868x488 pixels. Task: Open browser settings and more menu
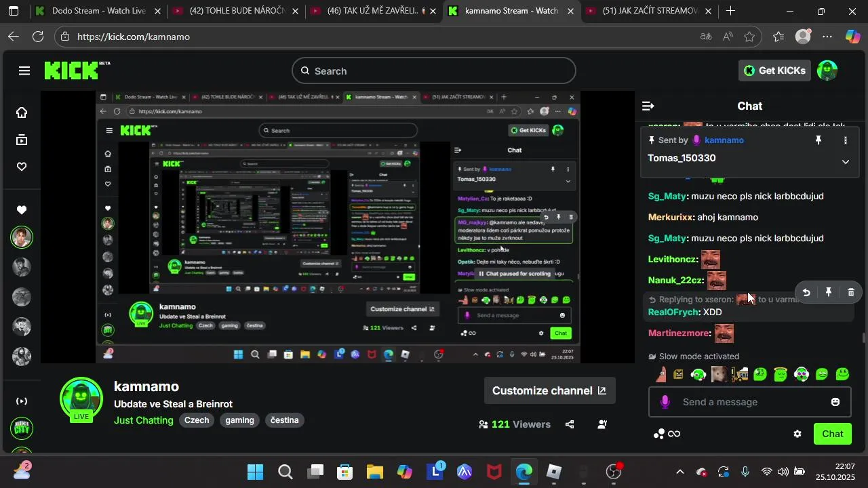[827, 37]
